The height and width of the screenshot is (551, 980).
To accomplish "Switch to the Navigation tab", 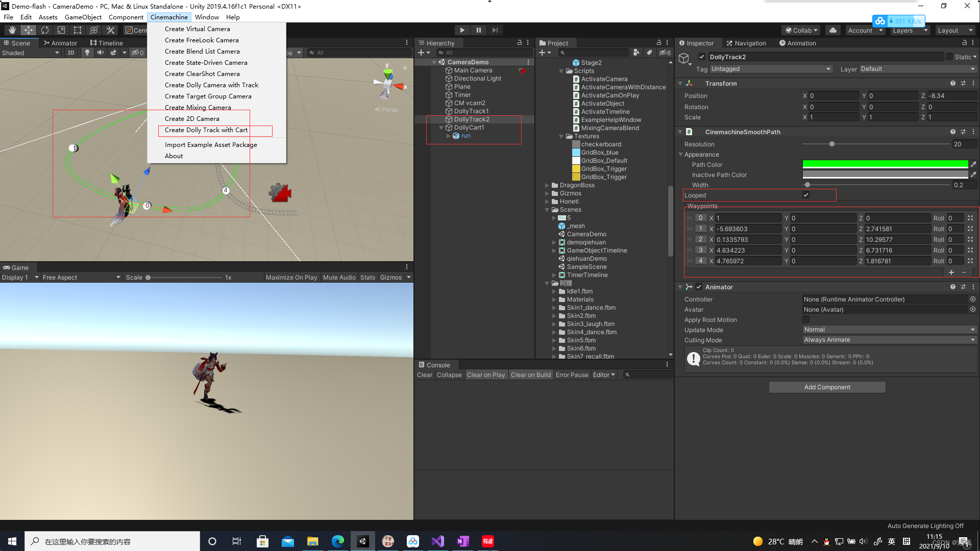I will click(x=746, y=43).
